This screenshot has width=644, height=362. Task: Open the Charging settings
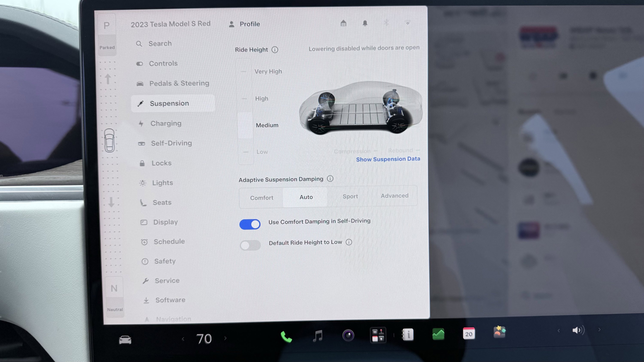click(160, 123)
